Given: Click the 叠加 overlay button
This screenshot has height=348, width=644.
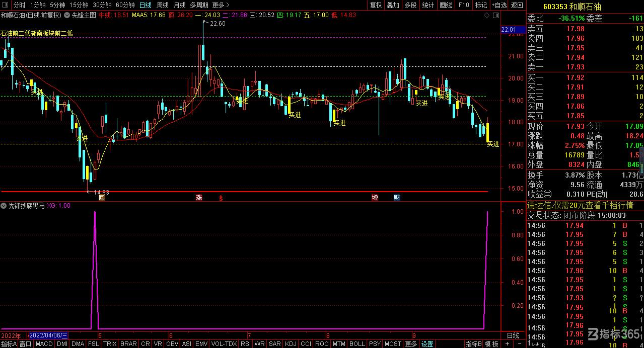Looking at the screenshot, I should click(393, 5).
